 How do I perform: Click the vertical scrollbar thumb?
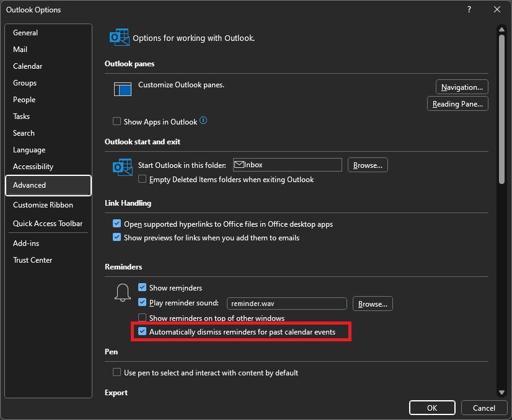501,109
